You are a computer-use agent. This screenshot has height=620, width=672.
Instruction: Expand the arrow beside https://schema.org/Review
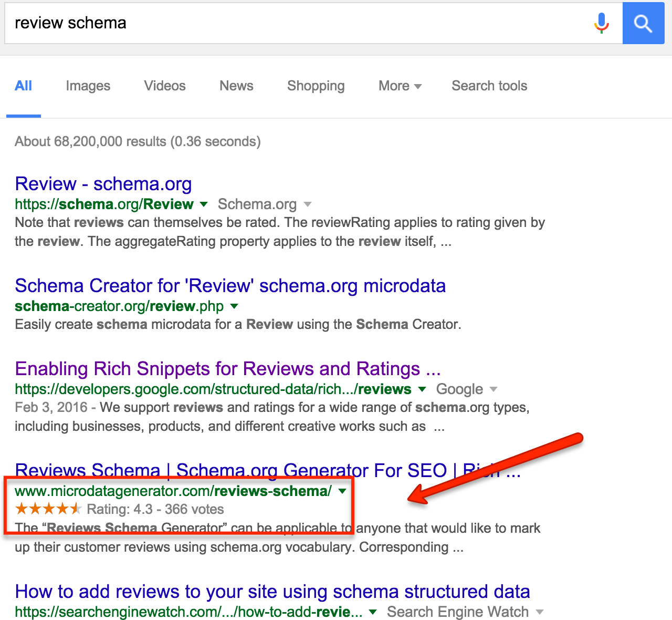(x=204, y=204)
